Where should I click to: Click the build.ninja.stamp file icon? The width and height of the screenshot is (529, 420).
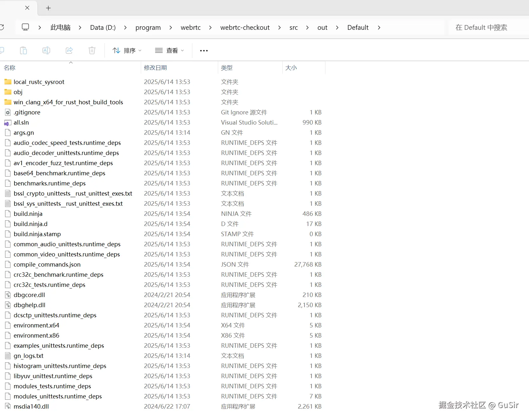[x=8, y=234]
